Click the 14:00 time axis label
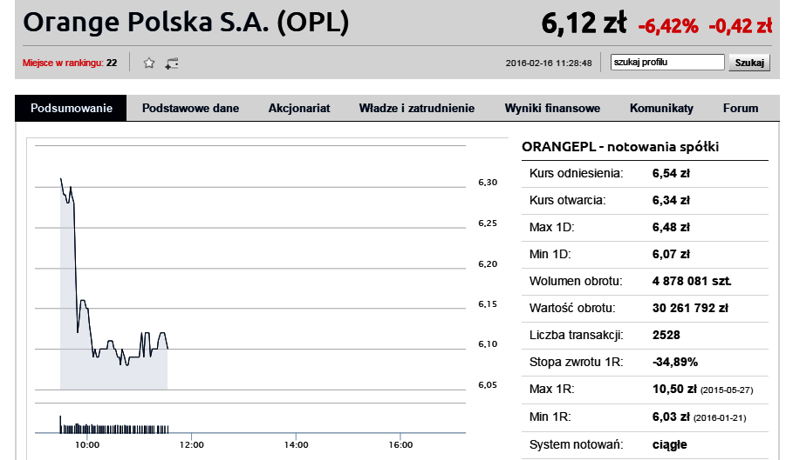This screenshot has height=460, width=786. click(296, 445)
